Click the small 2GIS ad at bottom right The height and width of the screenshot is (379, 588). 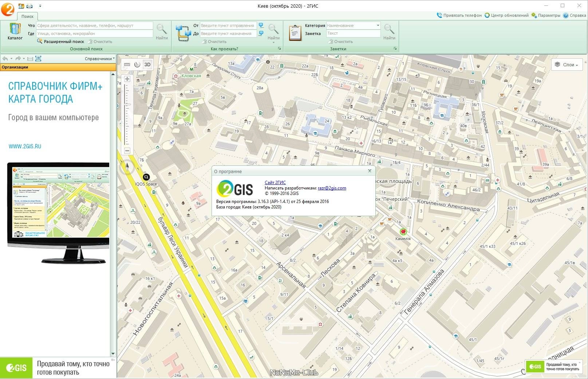pyautogui.click(x=554, y=367)
